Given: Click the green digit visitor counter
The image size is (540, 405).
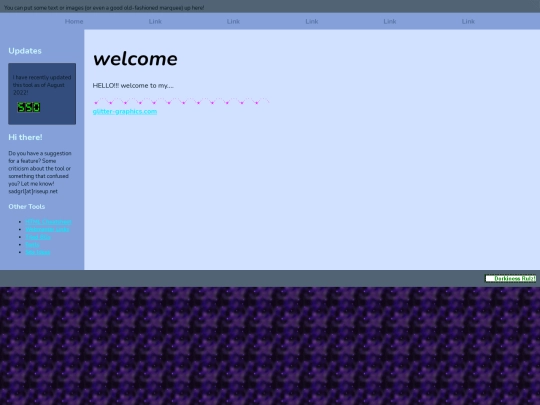Looking at the screenshot, I should [29, 107].
